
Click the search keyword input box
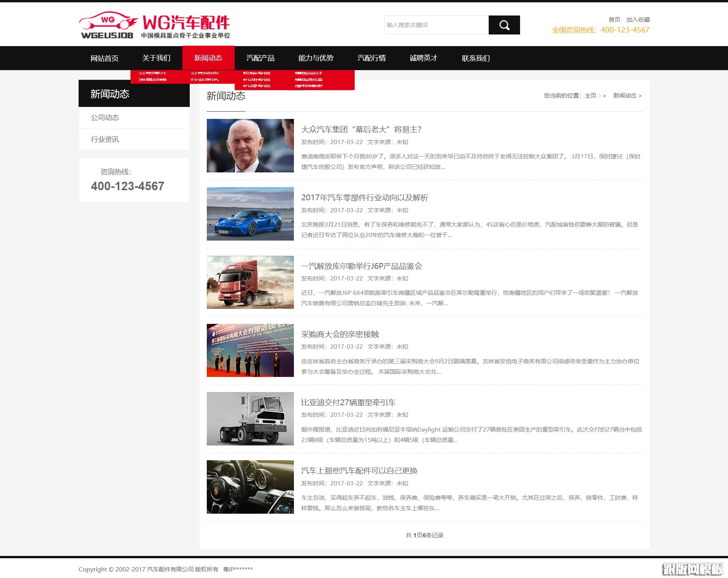pyautogui.click(x=436, y=25)
